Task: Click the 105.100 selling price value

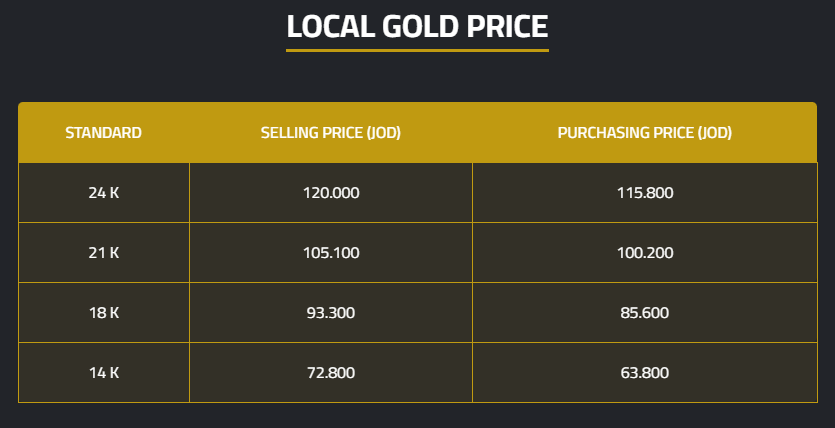Action: click(x=330, y=253)
